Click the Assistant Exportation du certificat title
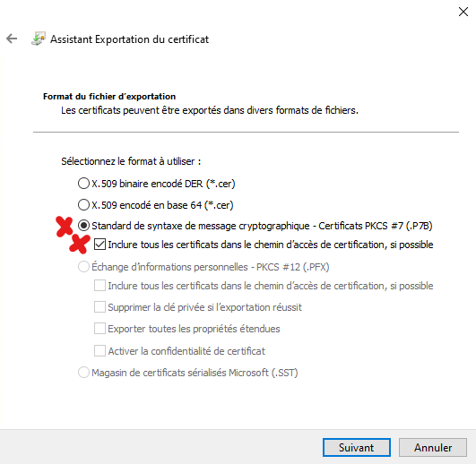The height and width of the screenshot is (464, 476). point(129,39)
